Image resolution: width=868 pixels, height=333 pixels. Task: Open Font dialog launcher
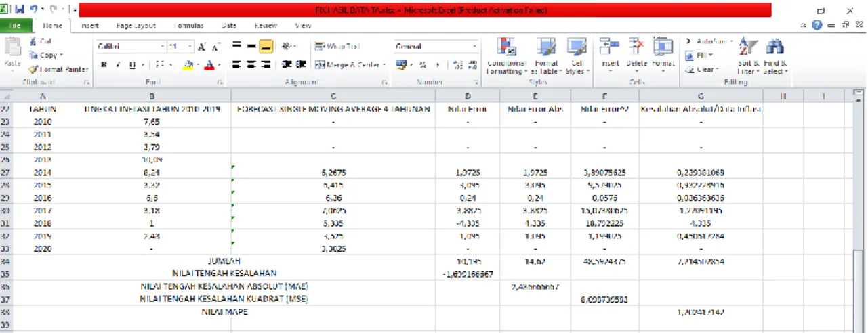220,82
